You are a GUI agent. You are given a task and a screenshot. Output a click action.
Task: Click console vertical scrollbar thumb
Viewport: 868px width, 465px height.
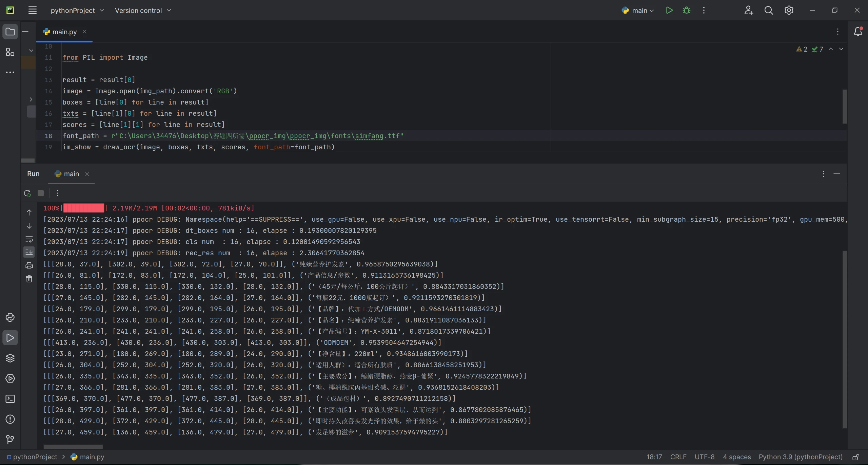(845, 339)
